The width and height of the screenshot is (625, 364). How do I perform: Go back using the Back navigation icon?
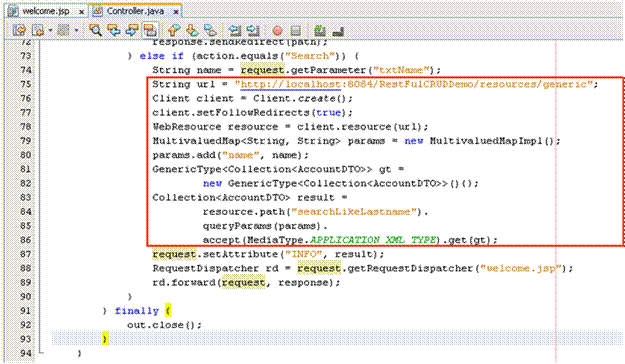38,30
